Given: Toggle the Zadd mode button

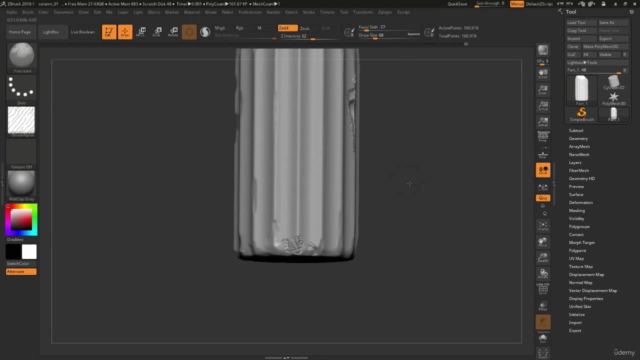Looking at the screenshot, I should 287,28.
